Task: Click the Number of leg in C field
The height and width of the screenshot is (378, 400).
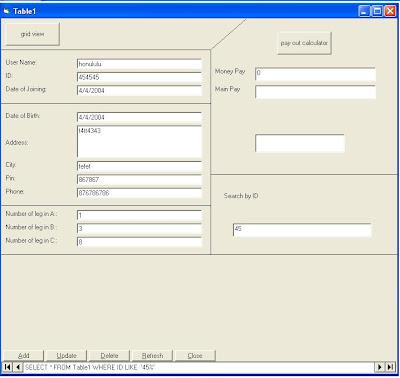Action: [x=139, y=242]
